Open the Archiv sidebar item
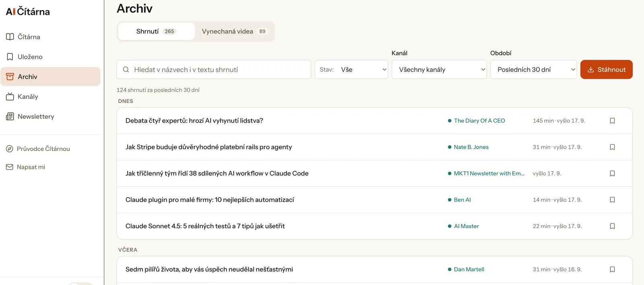 tap(50, 77)
